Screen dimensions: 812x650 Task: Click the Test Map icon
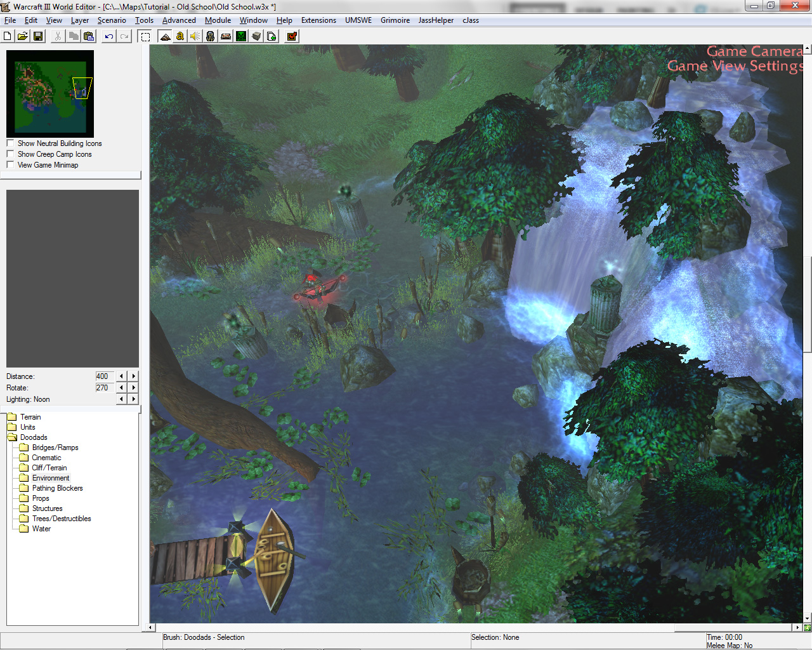pyautogui.click(x=292, y=37)
